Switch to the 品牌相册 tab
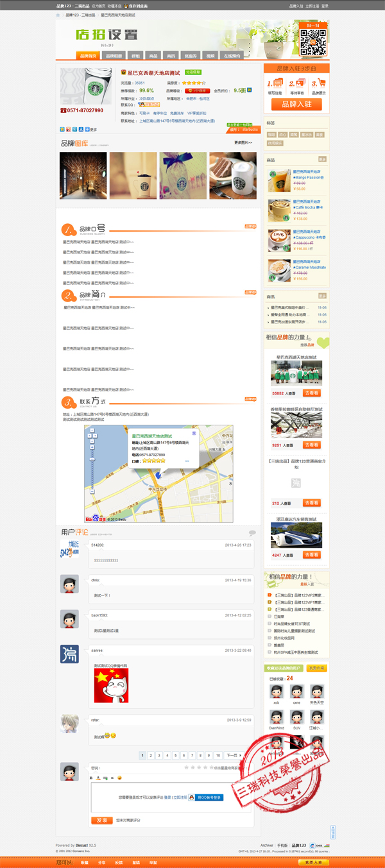This screenshot has height=868, width=385. pos(114,56)
